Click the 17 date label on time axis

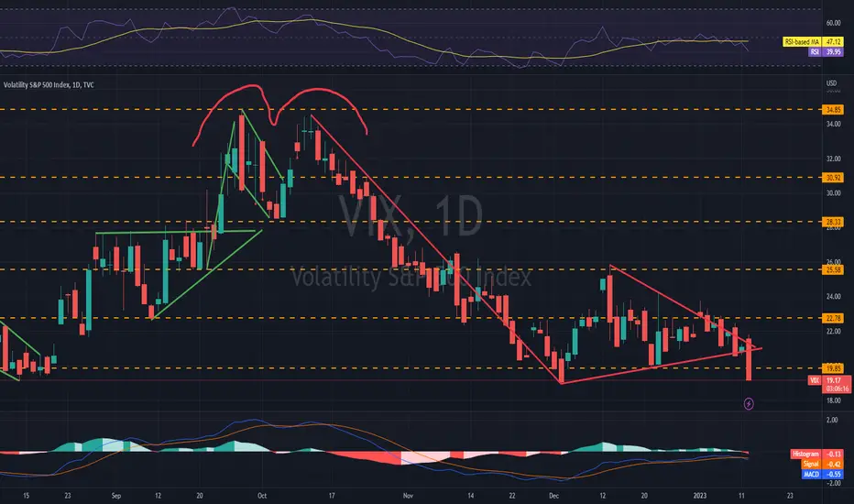pos(331,496)
